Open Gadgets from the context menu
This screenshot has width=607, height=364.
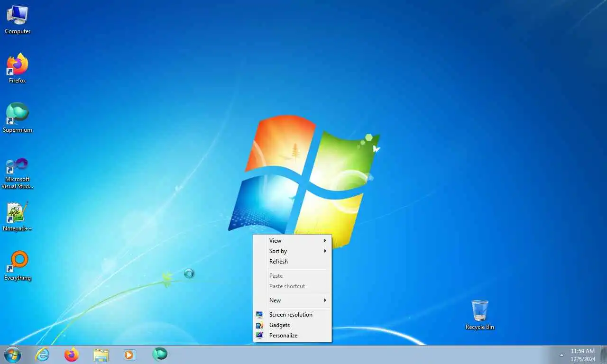tap(292, 325)
